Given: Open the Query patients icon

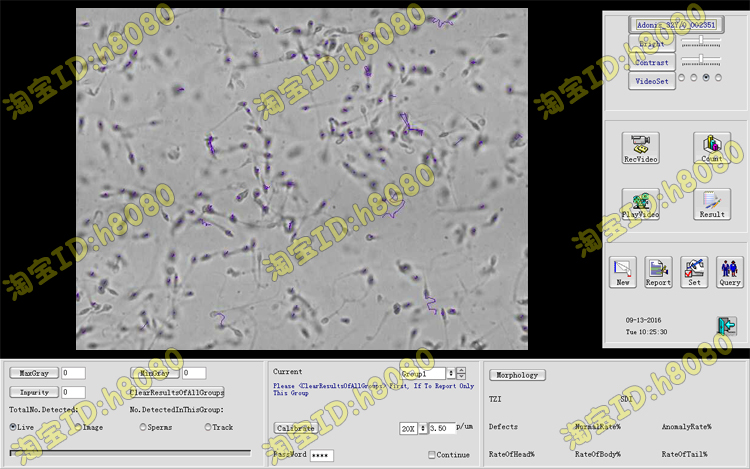Looking at the screenshot, I should tap(729, 272).
